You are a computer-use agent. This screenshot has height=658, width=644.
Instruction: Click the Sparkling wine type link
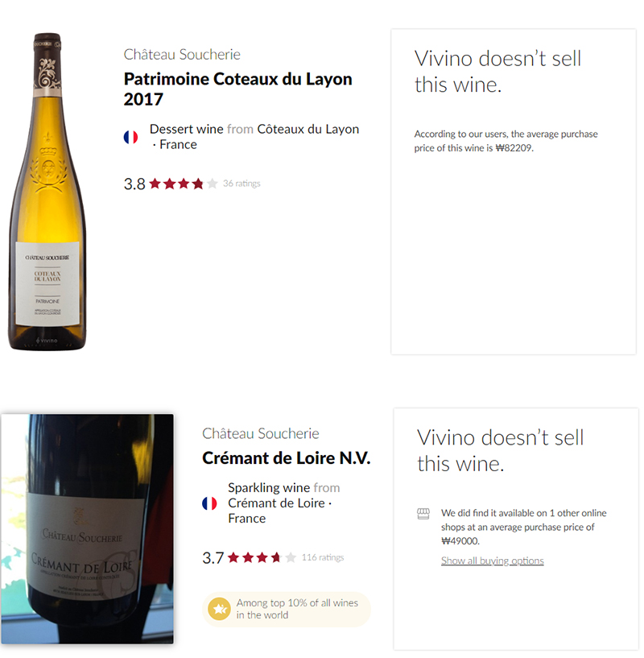pyautogui.click(x=269, y=487)
